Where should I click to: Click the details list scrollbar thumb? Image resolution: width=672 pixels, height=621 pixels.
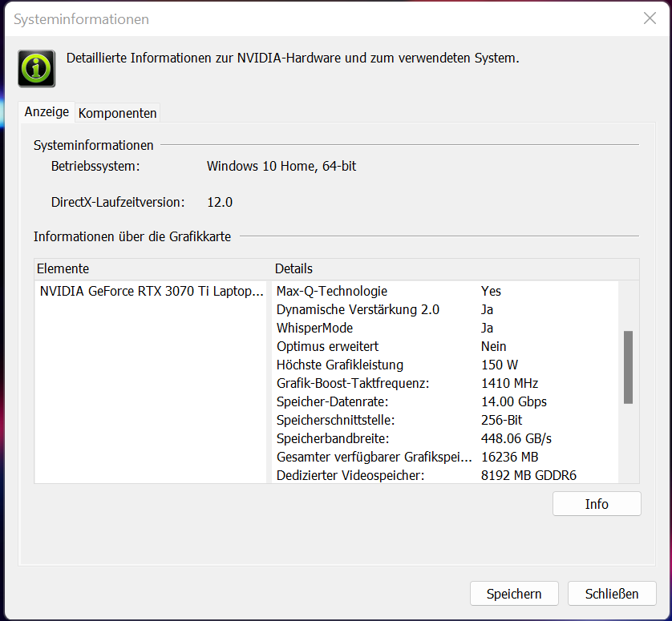coord(628,367)
